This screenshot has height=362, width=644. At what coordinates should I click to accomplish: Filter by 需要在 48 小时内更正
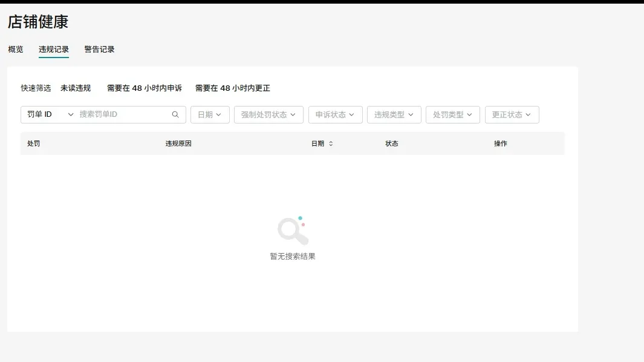coord(232,88)
